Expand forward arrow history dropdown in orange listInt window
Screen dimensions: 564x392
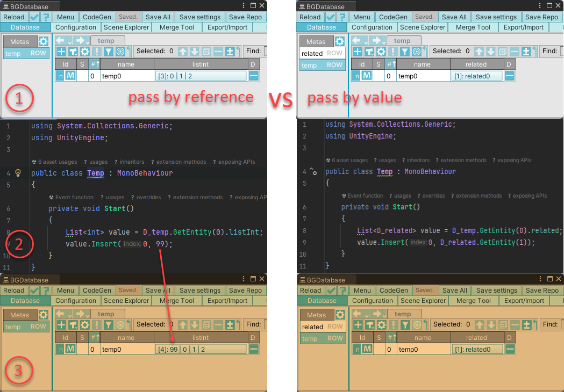[88, 315]
